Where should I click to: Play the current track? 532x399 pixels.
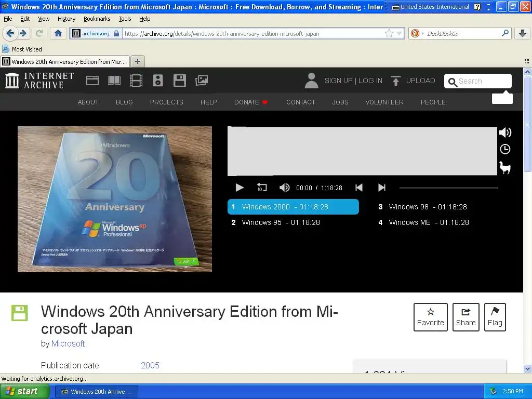tap(240, 188)
